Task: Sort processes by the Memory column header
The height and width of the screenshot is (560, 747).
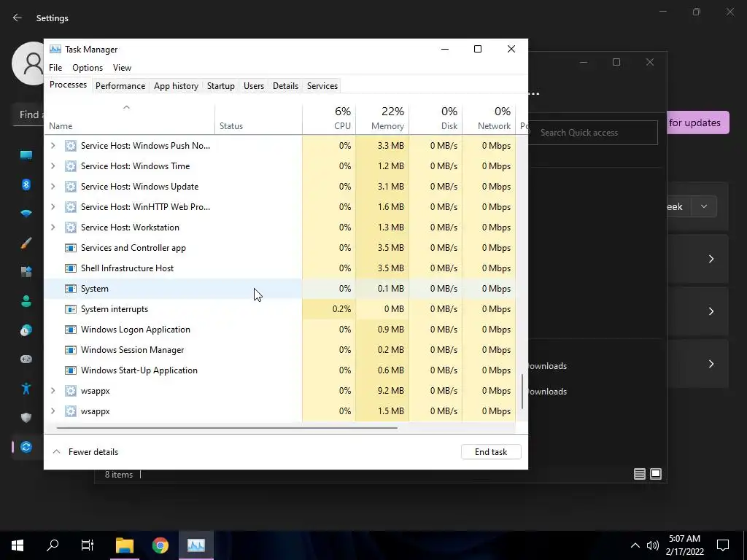Action: [x=382, y=118]
